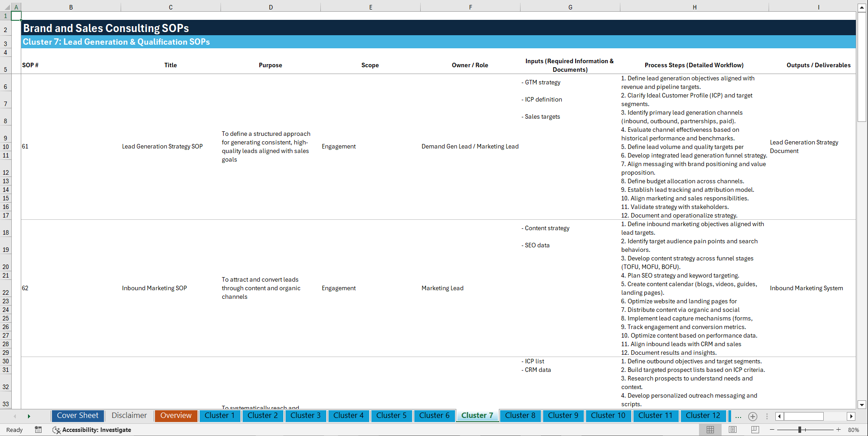This screenshot has height=436, width=868.
Task: Select column G header
Action: point(570,7)
